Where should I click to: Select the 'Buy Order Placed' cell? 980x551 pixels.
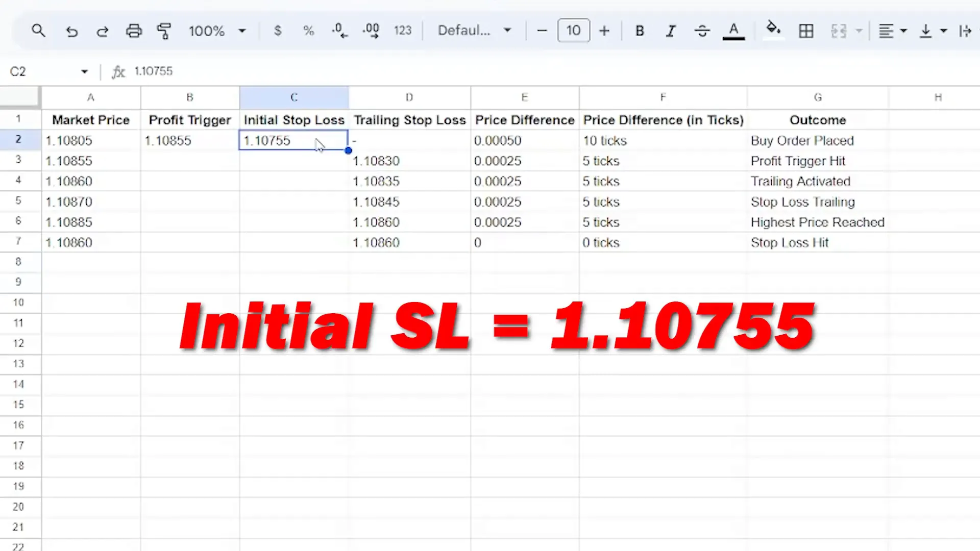coord(818,140)
